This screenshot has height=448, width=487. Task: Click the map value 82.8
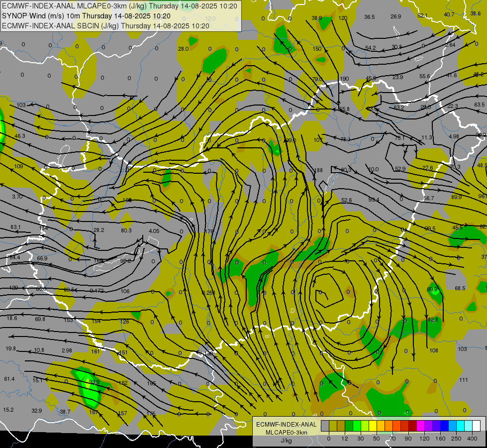click(433, 320)
